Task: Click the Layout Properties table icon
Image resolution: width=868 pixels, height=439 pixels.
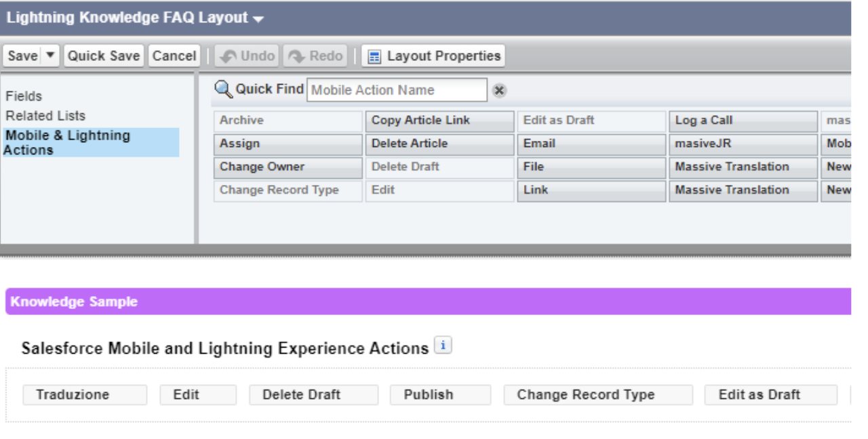Action: pos(374,57)
